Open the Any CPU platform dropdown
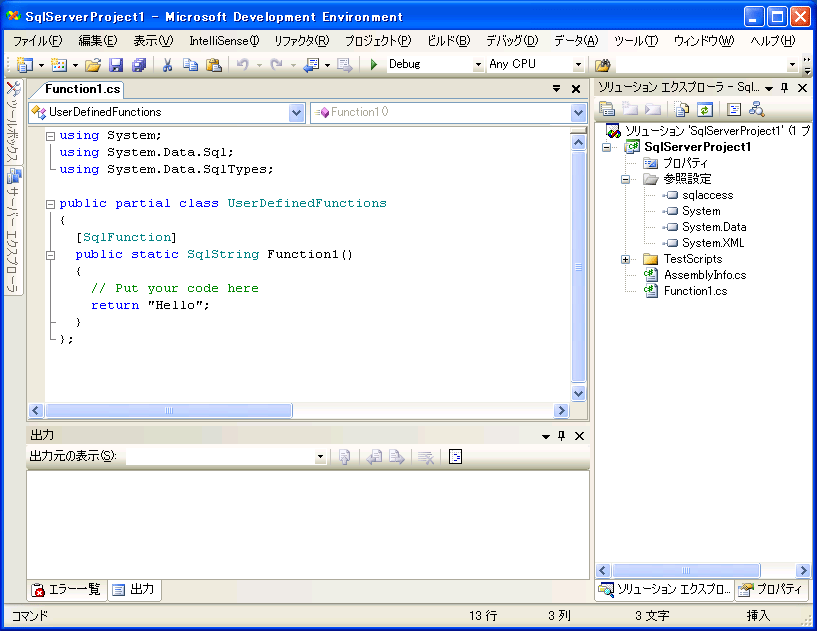The image size is (817, 631). 578,65
